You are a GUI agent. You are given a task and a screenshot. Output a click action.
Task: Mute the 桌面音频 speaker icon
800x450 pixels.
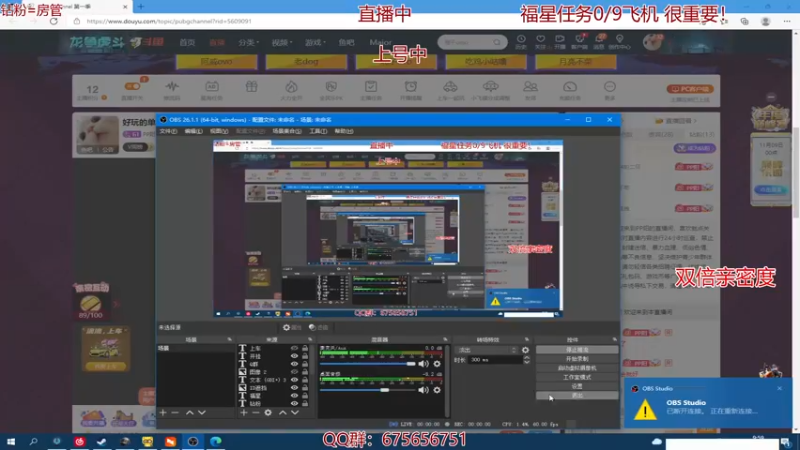423,390
